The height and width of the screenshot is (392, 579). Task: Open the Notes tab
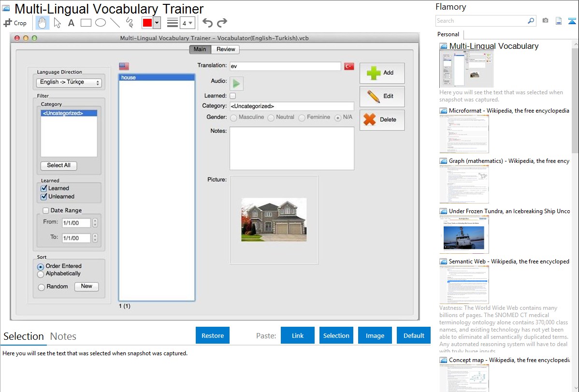click(x=63, y=336)
